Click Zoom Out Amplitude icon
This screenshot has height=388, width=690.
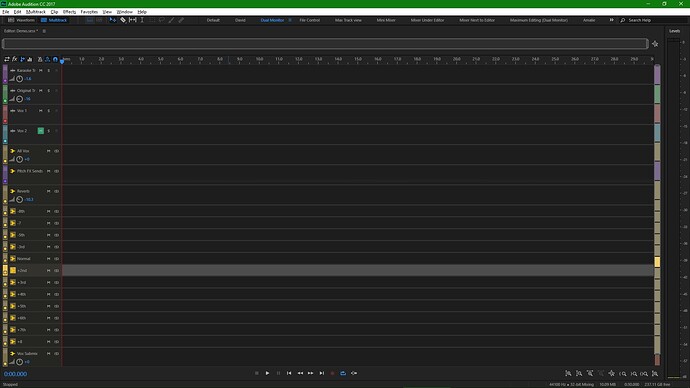(x=579, y=373)
